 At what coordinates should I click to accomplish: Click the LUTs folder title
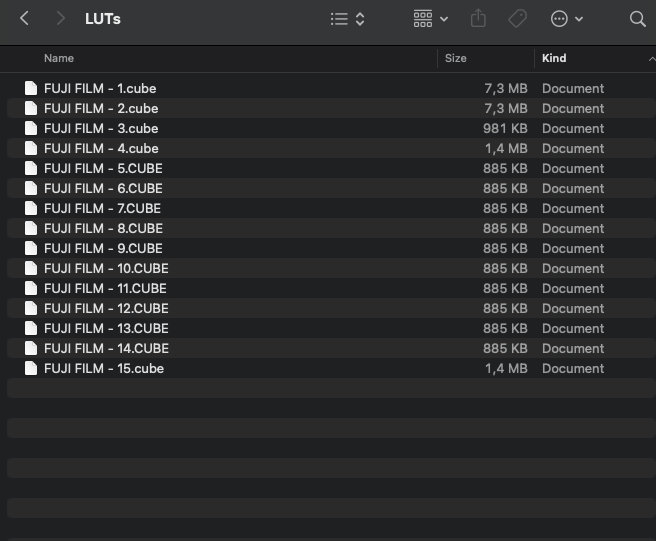(x=103, y=19)
